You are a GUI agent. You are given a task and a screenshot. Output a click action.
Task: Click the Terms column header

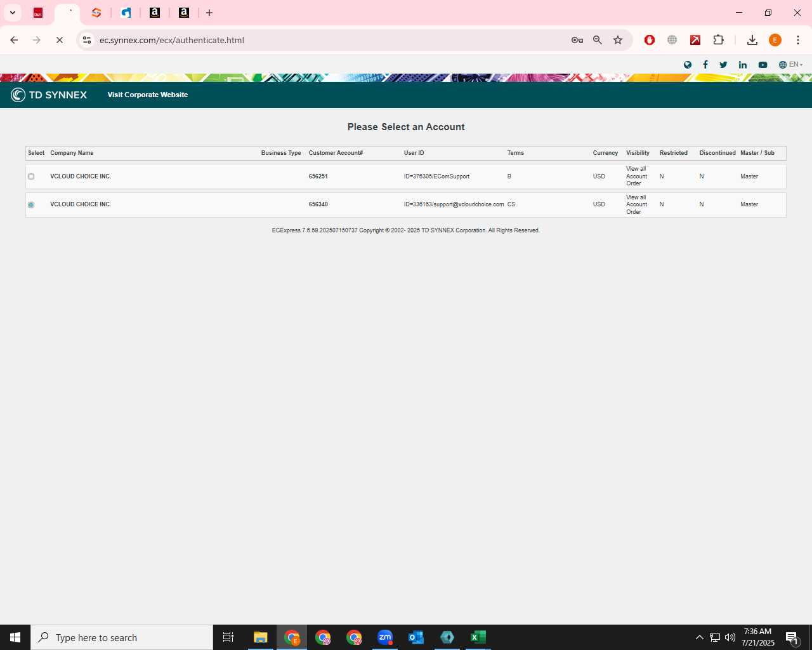pyautogui.click(x=516, y=153)
